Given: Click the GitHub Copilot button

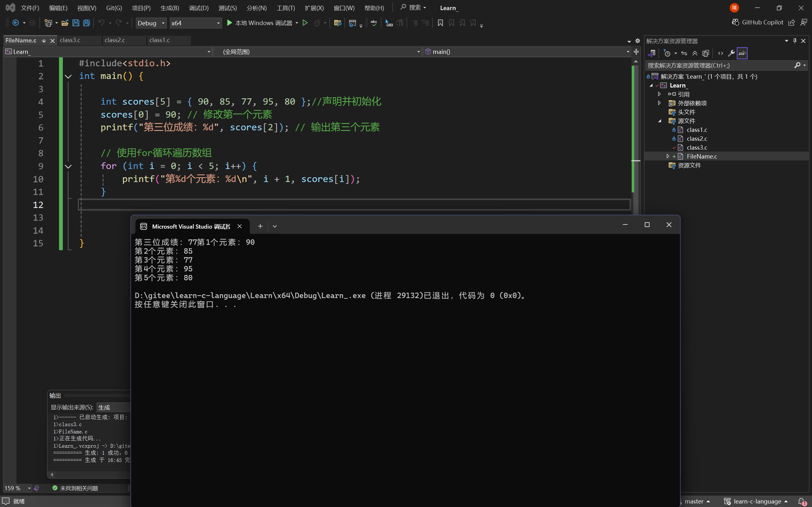Looking at the screenshot, I should click(758, 22).
